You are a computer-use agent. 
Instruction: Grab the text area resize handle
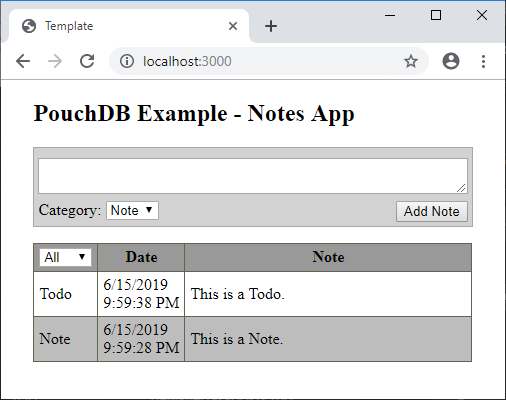461,188
